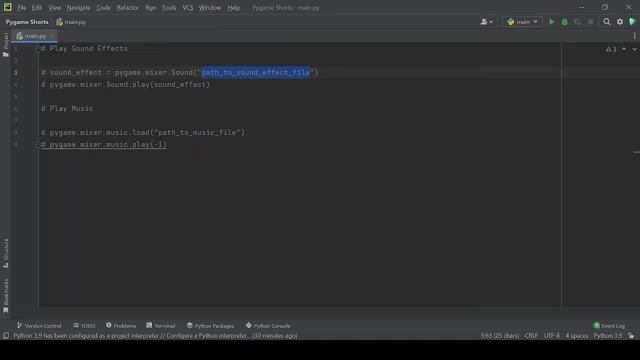Open the Help menu
Screen dimensions: 640x360
233,8
